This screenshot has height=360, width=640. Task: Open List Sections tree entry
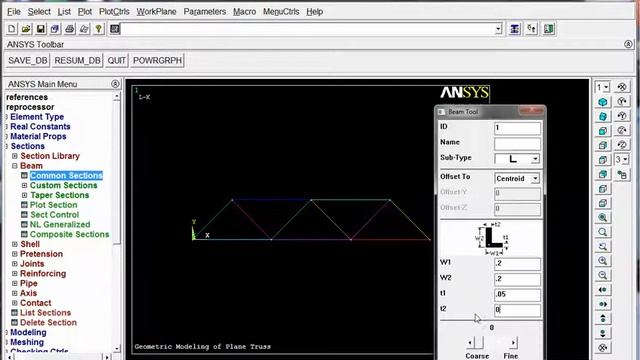45,313
